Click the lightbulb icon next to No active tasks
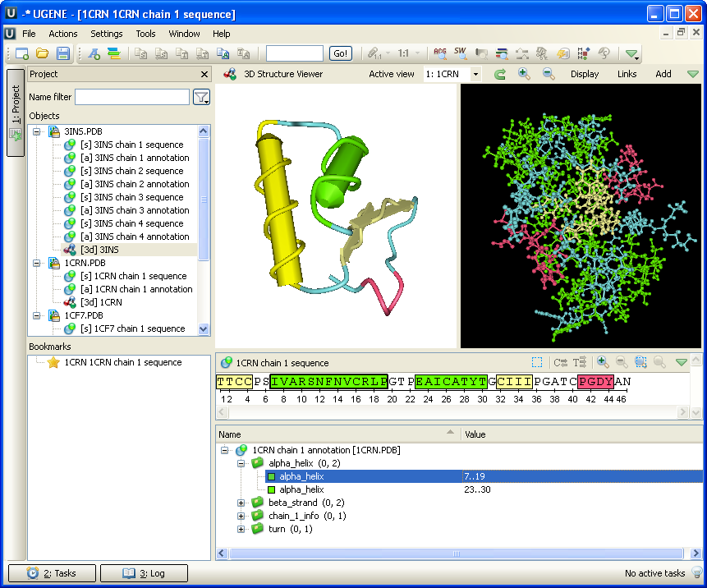The height and width of the screenshot is (588, 707). tap(697, 573)
